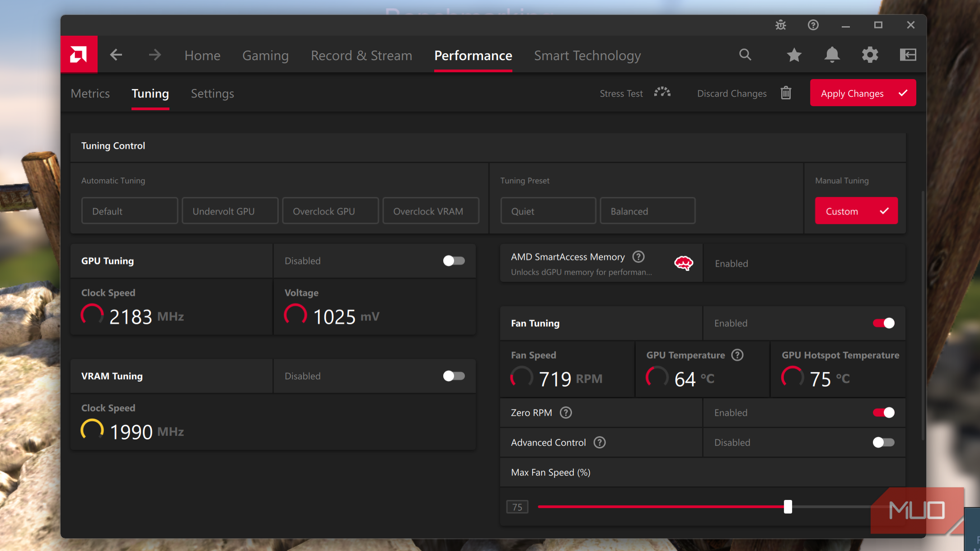
Task: Click the Max Fan Speed value field
Action: click(x=517, y=507)
